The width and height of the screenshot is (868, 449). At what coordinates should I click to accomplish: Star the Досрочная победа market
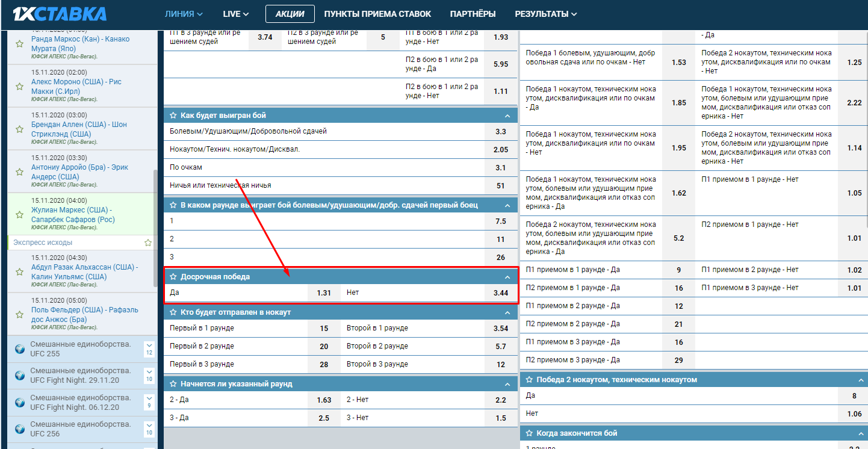click(173, 277)
